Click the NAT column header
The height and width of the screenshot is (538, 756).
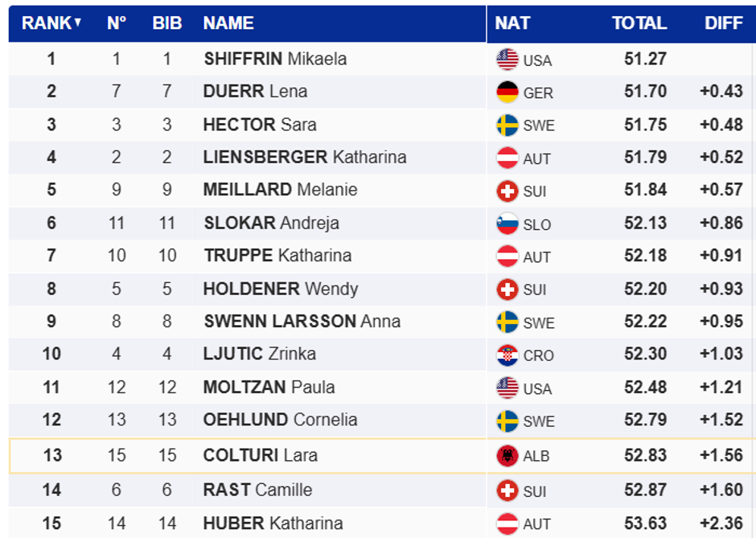coord(512,23)
